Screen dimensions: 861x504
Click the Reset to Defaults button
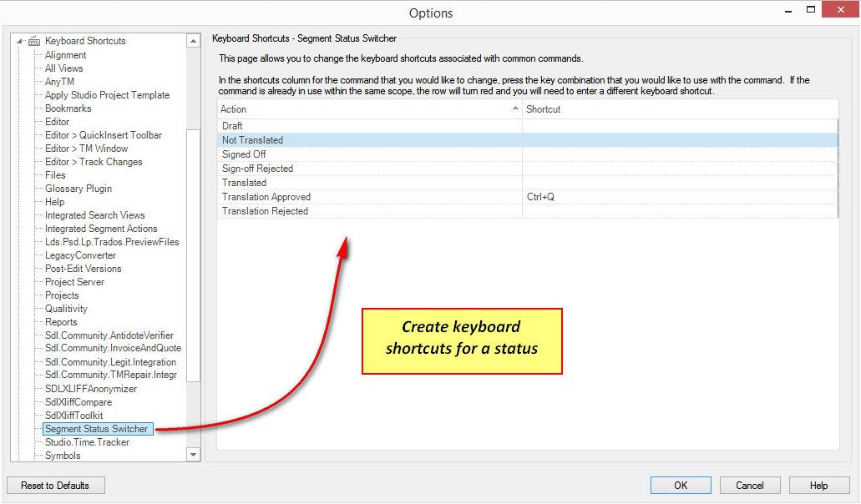(x=55, y=486)
